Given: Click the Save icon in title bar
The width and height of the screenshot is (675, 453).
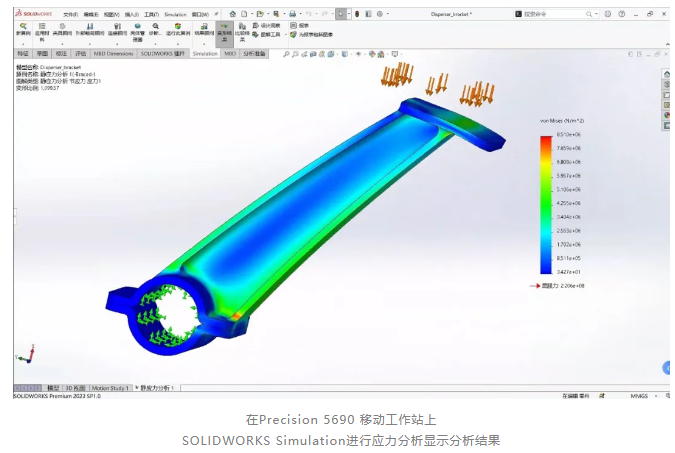Looking at the screenshot, I should pos(276,14).
